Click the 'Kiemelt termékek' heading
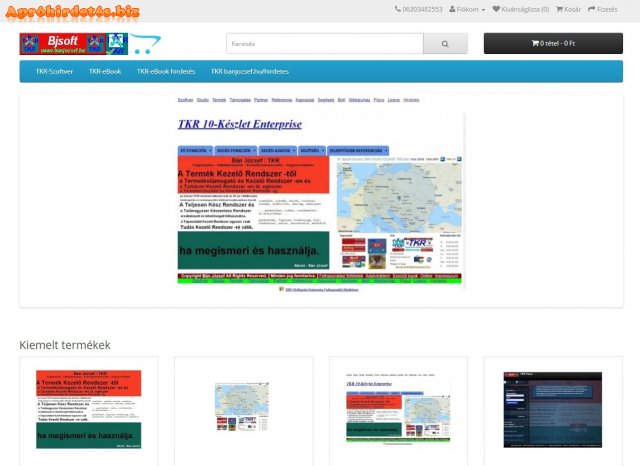The height and width of the screenshot is (466, 640). pos(65,345)
